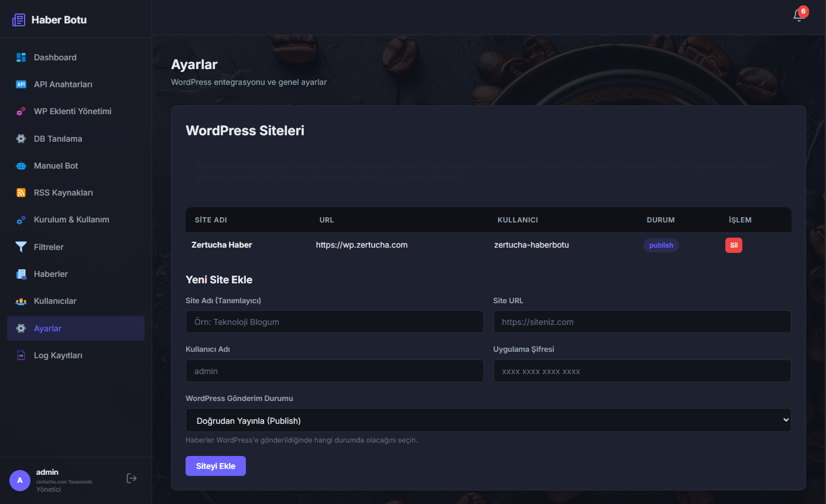Open the WordPress Gönderim Durumu dropdown

point(488,420)
